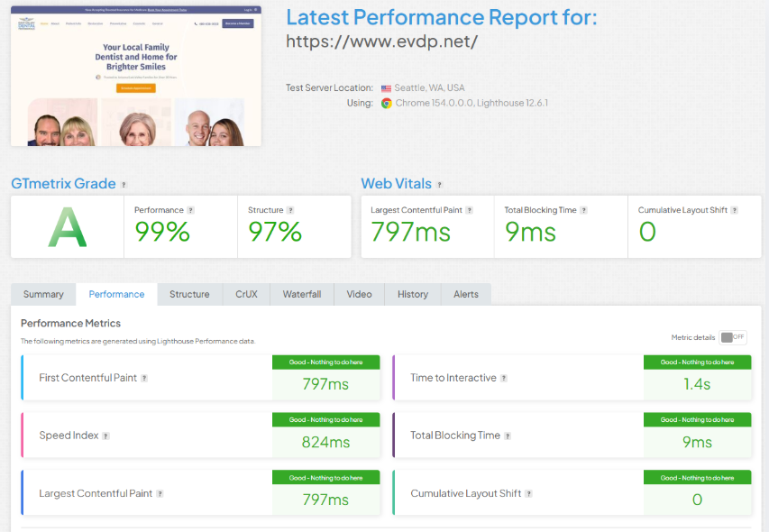Toggle the Metric details switch on
769x532 pixels.
coord(733,337)
